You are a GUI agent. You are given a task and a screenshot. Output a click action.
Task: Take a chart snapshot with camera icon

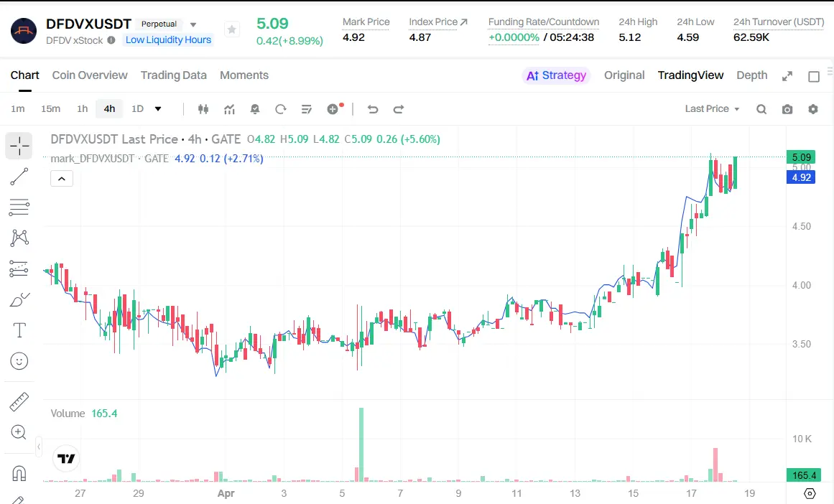click(x=787, y=109)
